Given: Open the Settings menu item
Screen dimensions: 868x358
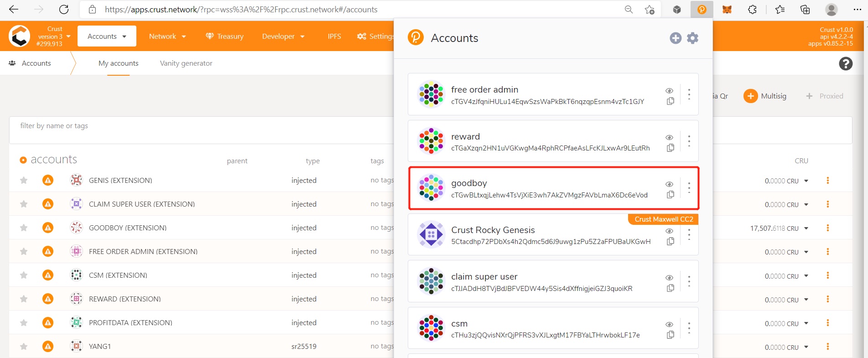Looking at the screenshot, I should click(x=375, y=36).
